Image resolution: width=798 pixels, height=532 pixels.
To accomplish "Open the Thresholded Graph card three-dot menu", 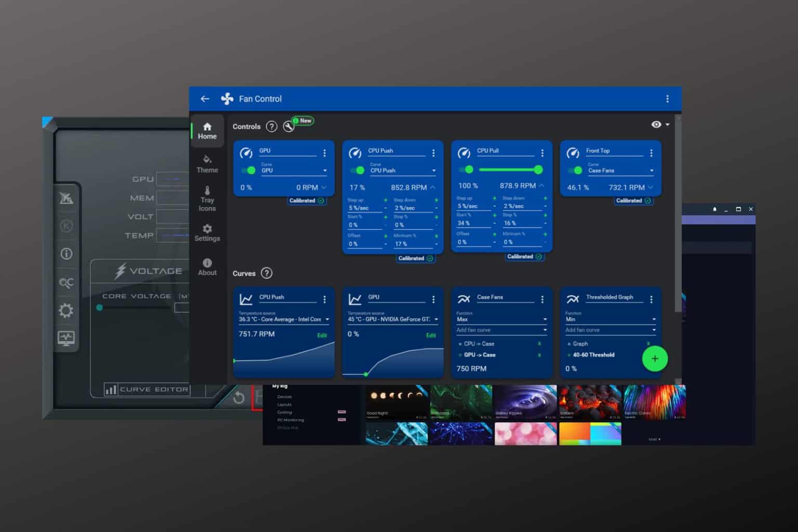I will pyautogui.click(x=651, y=299).
